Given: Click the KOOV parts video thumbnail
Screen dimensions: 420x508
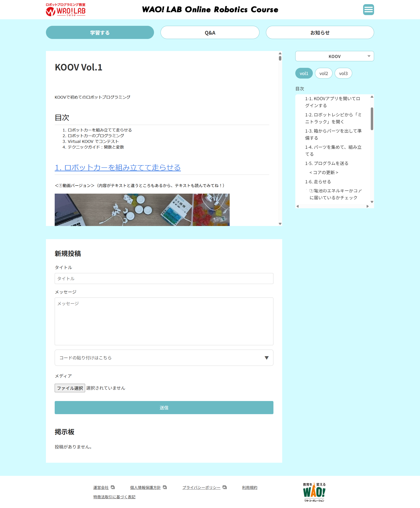Looking at the screenshot, I should pyautogui.click(x=142, y=210).
